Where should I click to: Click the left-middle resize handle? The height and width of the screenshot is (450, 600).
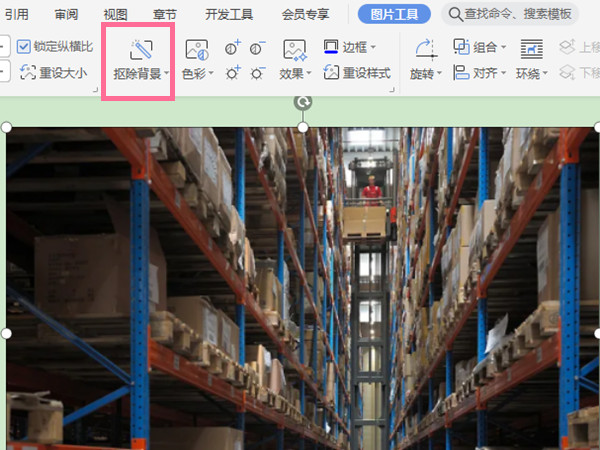[7, 334]
